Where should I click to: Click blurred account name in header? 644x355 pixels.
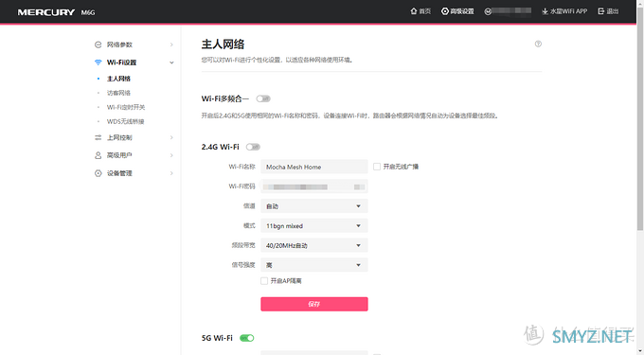tap(511, 11)
